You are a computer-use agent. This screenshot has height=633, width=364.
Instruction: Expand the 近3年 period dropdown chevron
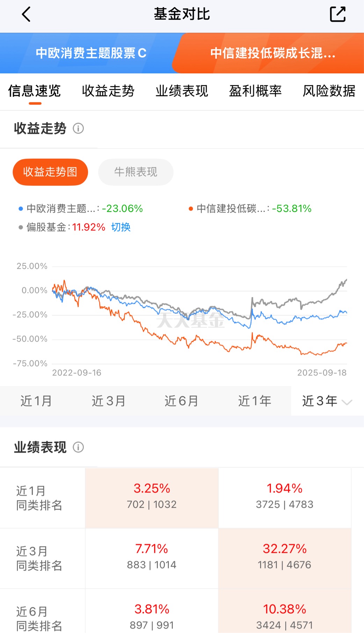(x=347, y=402)
